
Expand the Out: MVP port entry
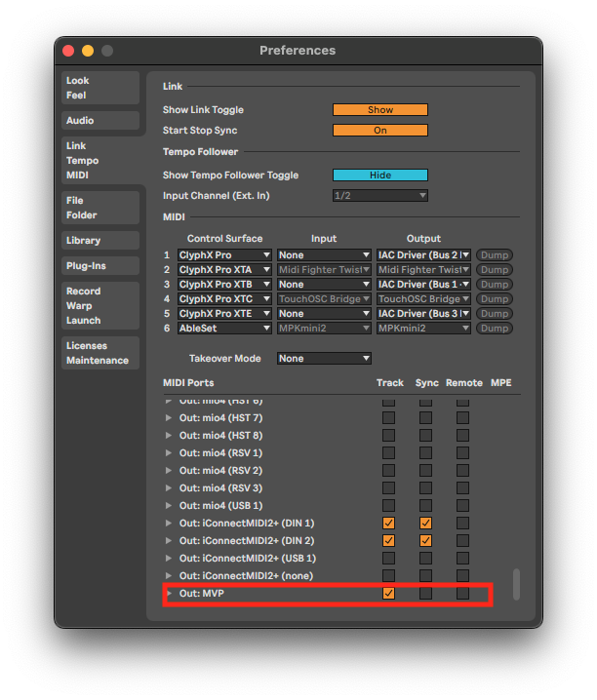[x=168, y=594]
